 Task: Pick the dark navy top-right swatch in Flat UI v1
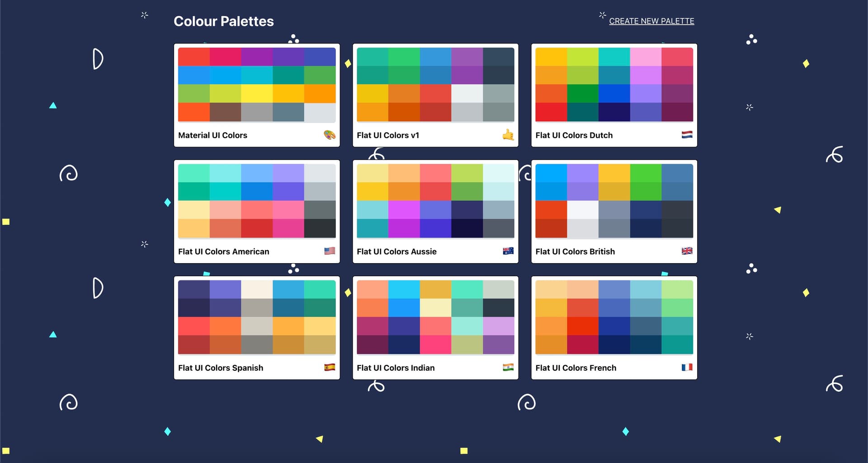coord(499,57)
